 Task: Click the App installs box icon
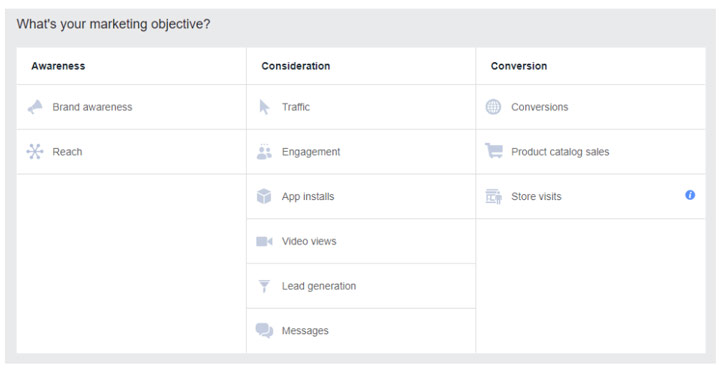(264, 196)
